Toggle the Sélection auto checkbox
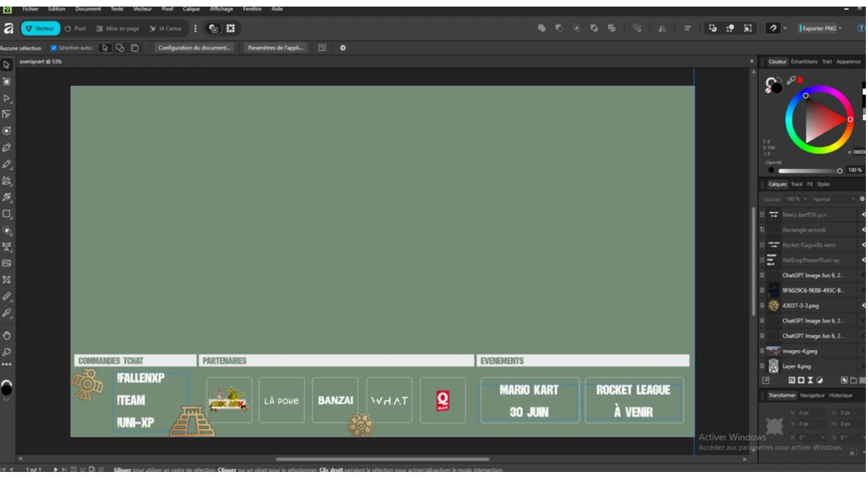 point(53,48)
